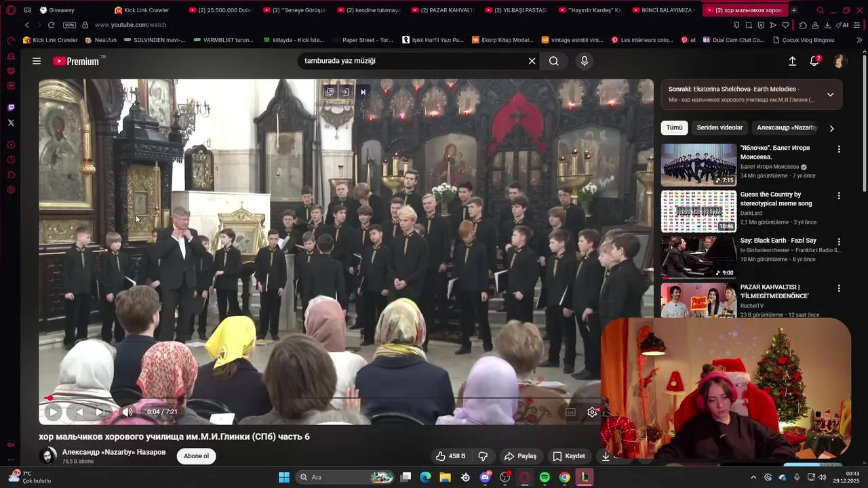
Task: Open the video settings gear
Action: (x=592, y=412)
